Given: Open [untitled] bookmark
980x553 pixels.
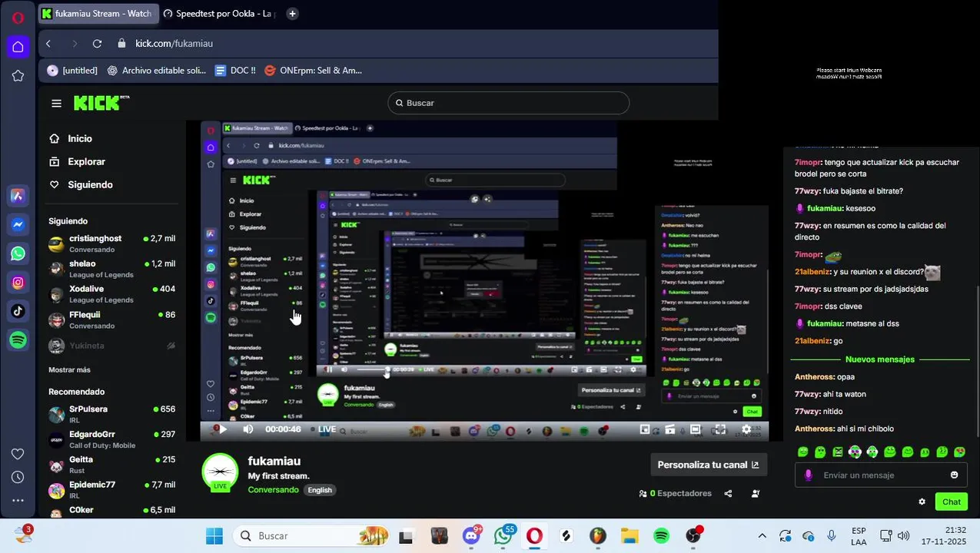Looking at the screenshot, I should tap(72, 71).
